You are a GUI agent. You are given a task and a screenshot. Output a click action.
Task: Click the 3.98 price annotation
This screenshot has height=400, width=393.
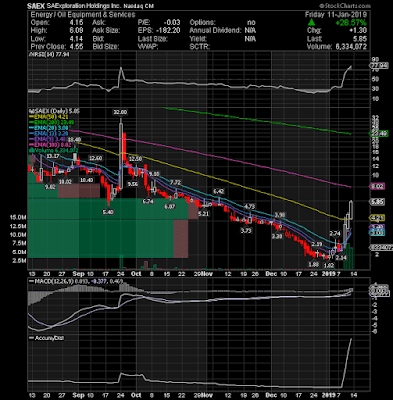coord(280,215)
